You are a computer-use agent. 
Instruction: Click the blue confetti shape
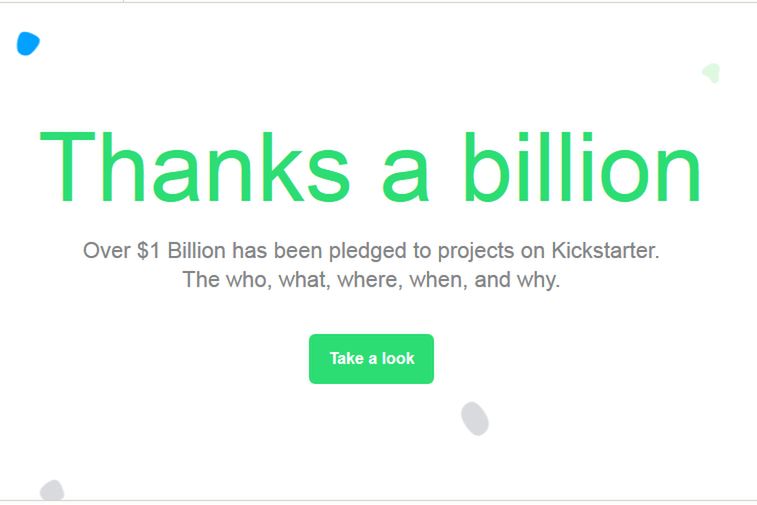tap(28, 44)
